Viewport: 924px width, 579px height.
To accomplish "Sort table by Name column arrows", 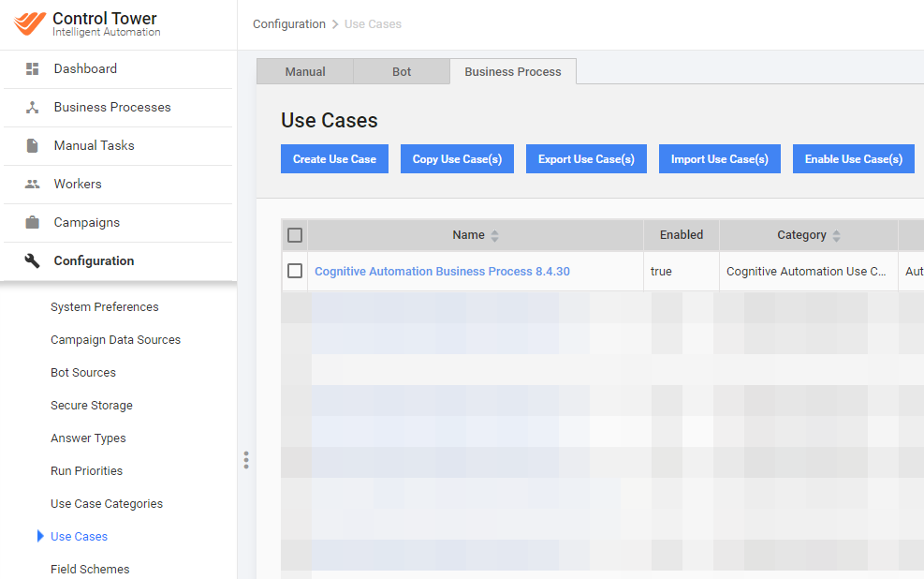I will (494, 236).
